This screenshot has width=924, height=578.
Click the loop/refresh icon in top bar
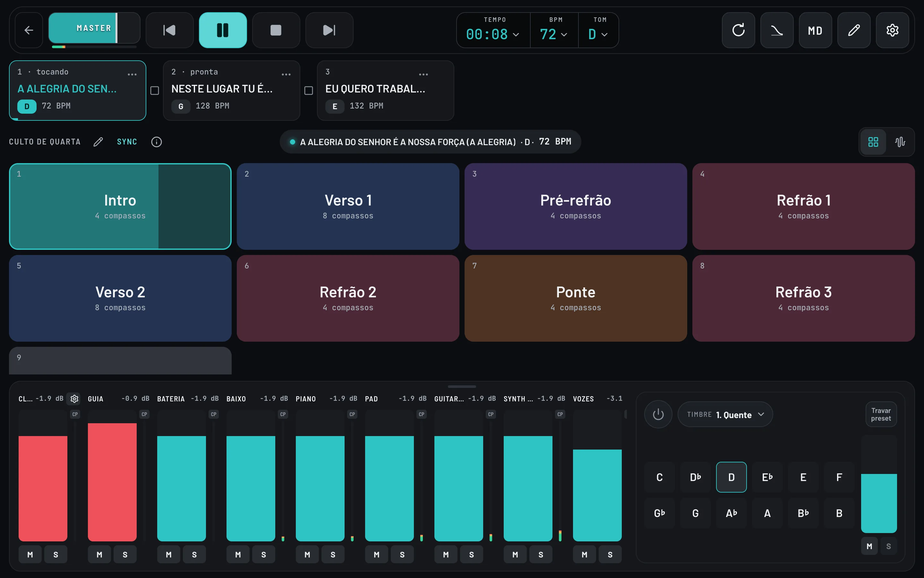[738, 30]
